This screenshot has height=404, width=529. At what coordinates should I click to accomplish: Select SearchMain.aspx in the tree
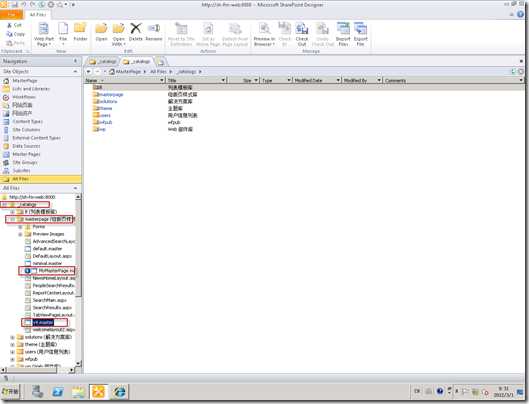pyautogui.click(x=49, y=300)
